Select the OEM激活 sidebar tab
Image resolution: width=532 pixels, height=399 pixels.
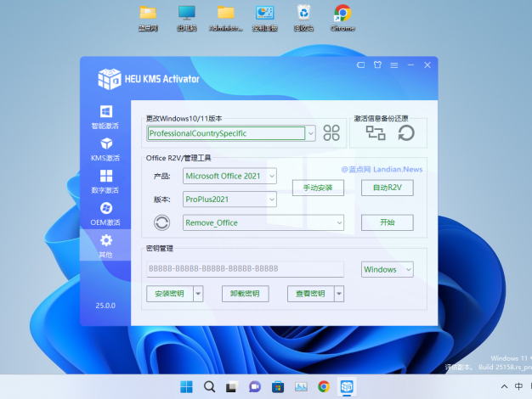(x=105, y=214)
